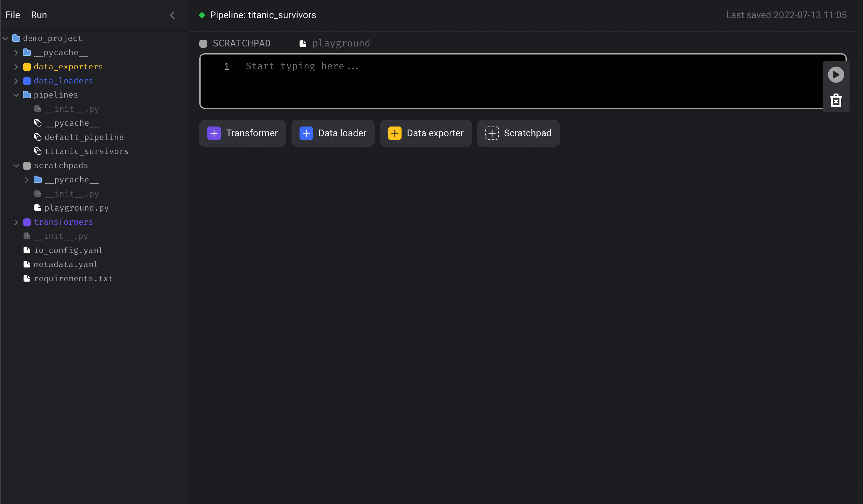Collapse the pipelines folder

pos(16,95)
